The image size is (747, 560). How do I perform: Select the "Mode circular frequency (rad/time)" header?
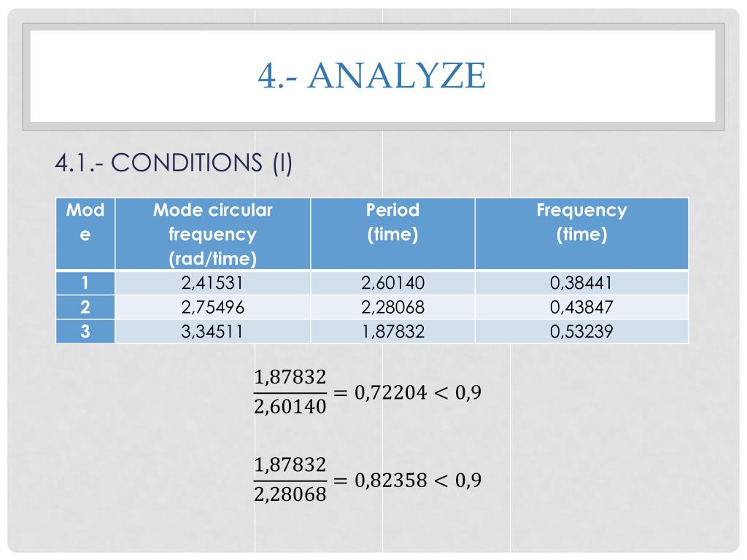(212, 234)
